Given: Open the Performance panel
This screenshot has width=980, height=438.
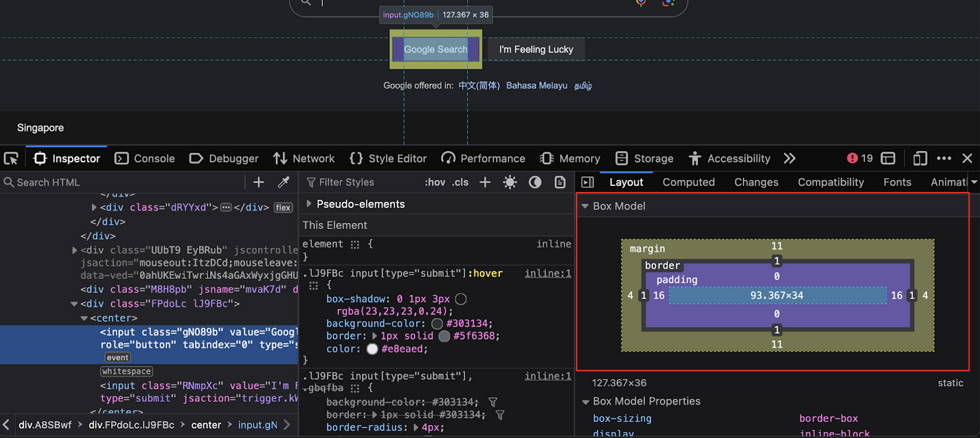Looking at the screenshot, I should click(x=483, y=158).
